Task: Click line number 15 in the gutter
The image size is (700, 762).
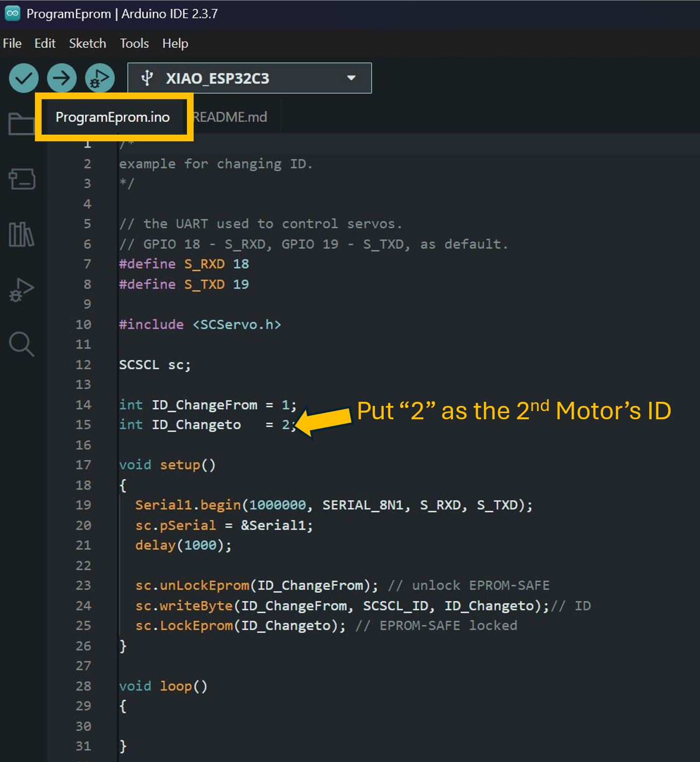Action: click(x=83, y=425)
